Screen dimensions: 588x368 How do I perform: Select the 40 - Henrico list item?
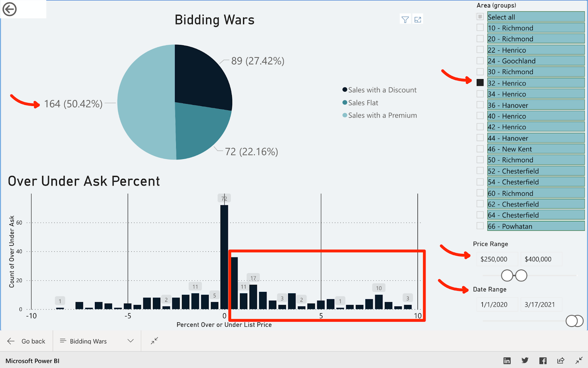[536, 116]
